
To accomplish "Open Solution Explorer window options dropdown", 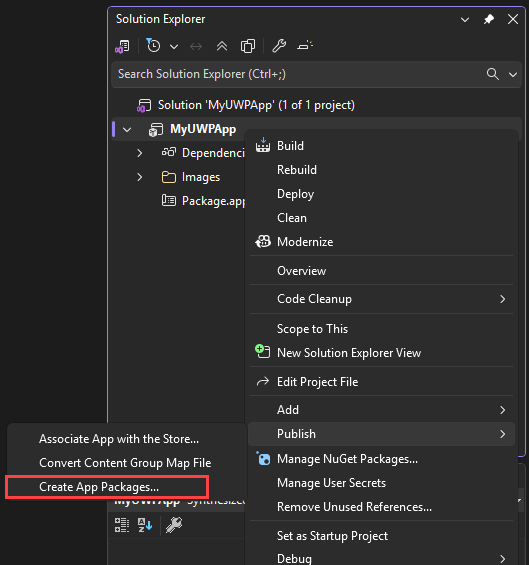I will (x=465, y=19).
